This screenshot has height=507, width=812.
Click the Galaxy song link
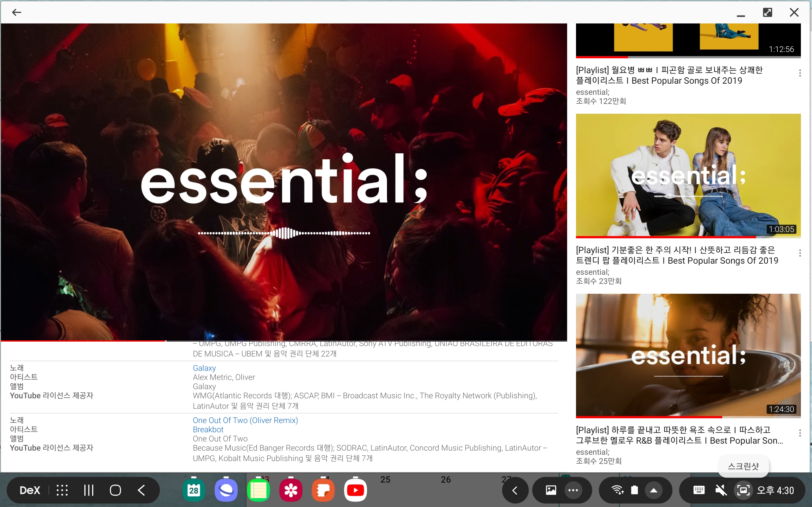[204, 368]
